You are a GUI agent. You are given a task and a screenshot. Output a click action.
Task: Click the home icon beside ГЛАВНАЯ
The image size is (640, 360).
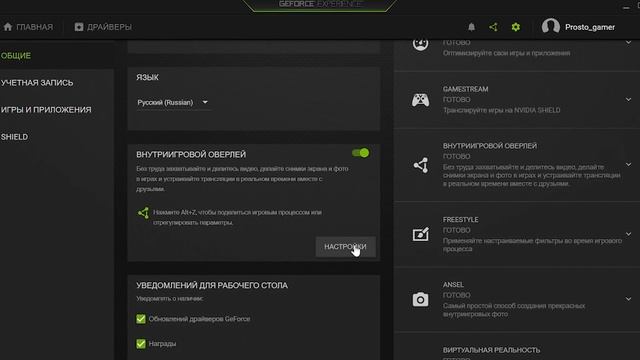[8, 27]
